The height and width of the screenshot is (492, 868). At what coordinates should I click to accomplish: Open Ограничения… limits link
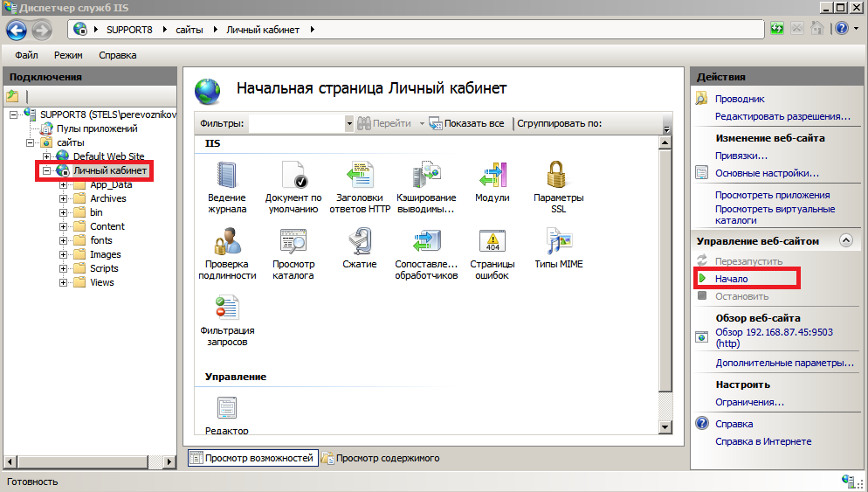pyautogui.click(x=749, y=402)
